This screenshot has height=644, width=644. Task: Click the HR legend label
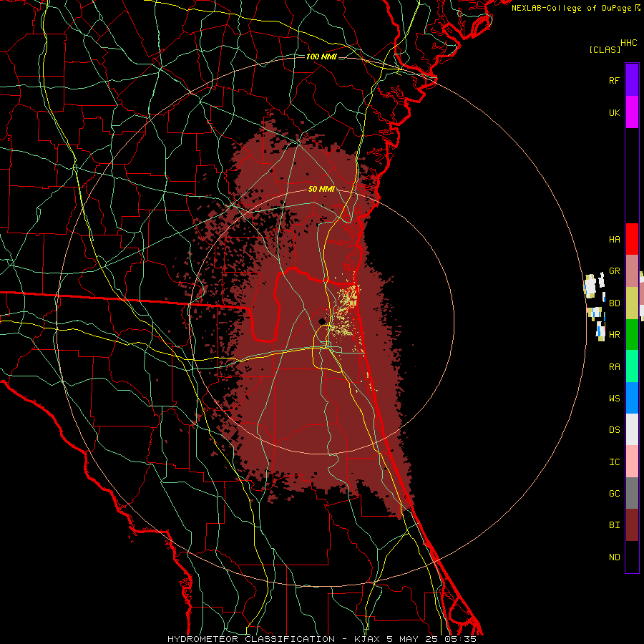pos(614,335)
